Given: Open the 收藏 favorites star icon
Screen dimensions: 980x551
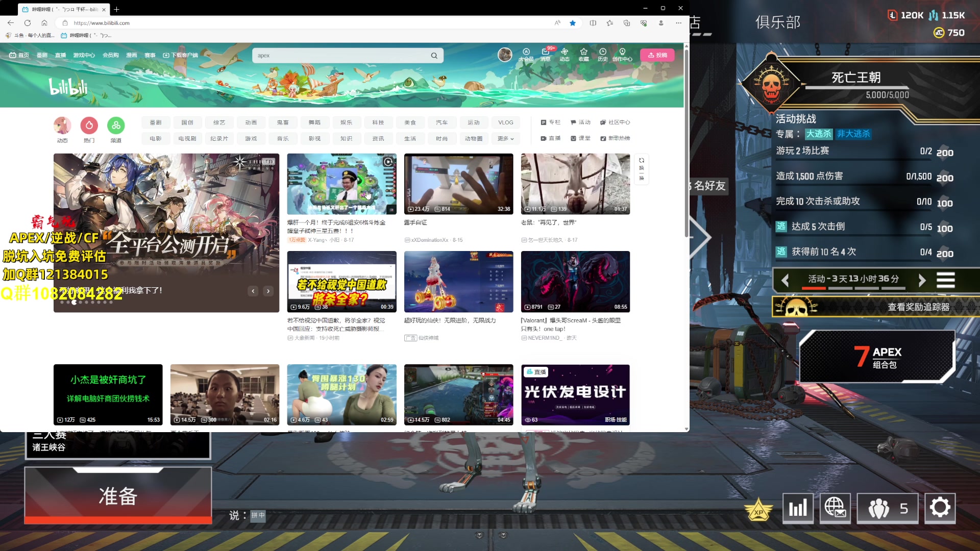Looking at the screenshot, I should 583,54.
